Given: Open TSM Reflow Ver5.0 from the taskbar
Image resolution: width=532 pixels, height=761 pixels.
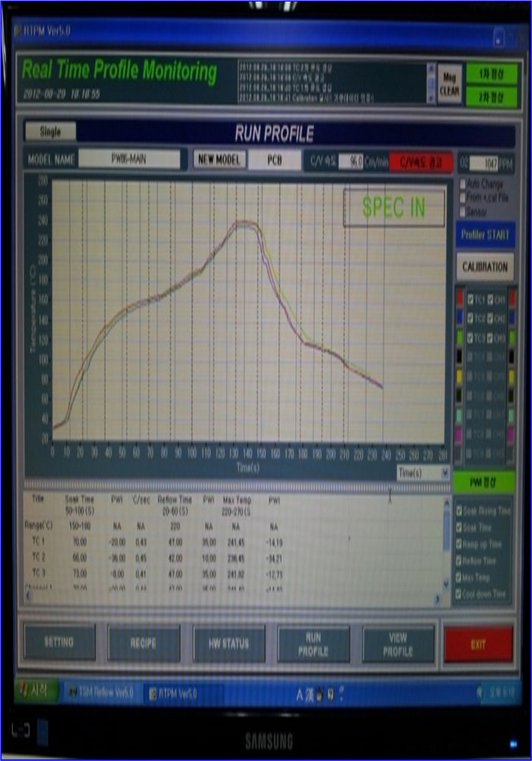Looking at the screenshot, I should click(100, 692).
